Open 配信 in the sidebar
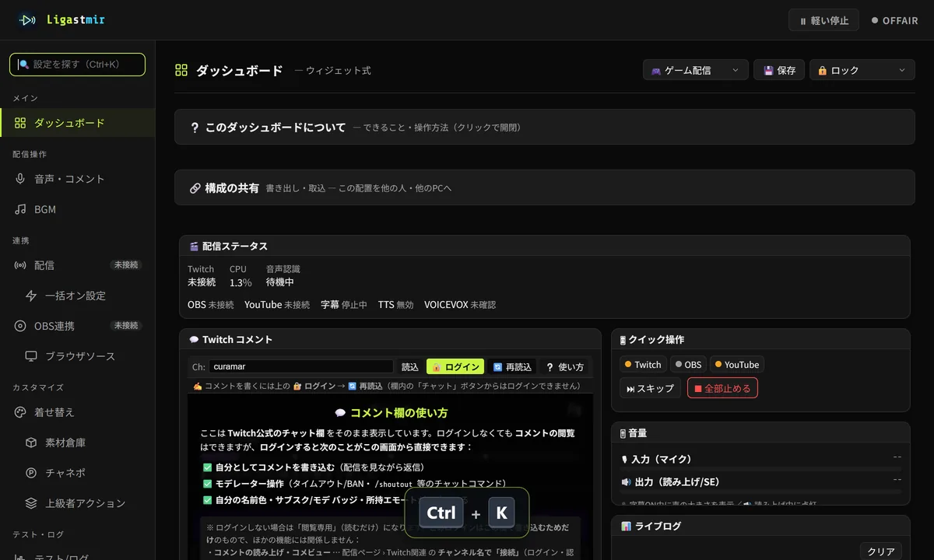This screenshot has height=560, width=934. tap(77, 265)
